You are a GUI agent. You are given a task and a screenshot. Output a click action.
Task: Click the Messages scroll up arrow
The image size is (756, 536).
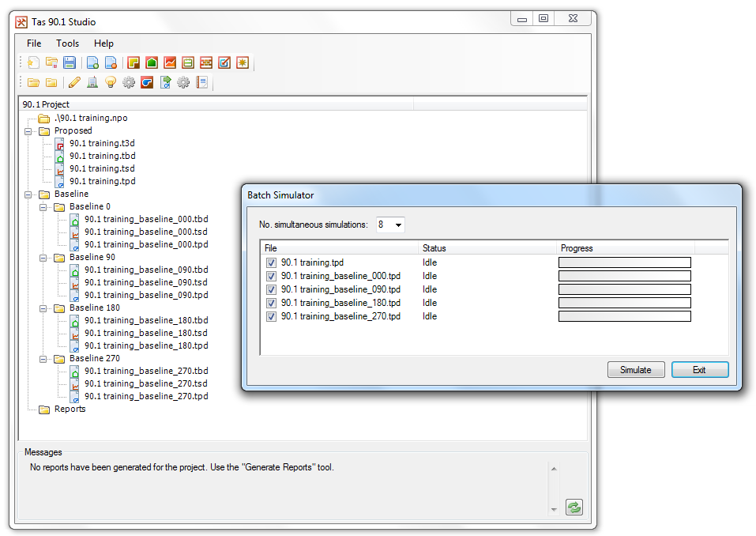coord(554,469)
